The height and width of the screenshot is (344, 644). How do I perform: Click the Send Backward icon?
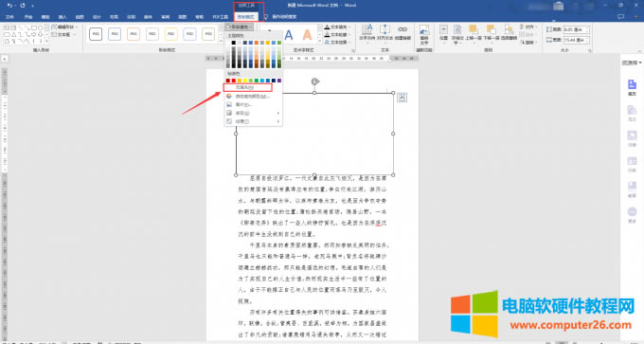pos(492,32)
